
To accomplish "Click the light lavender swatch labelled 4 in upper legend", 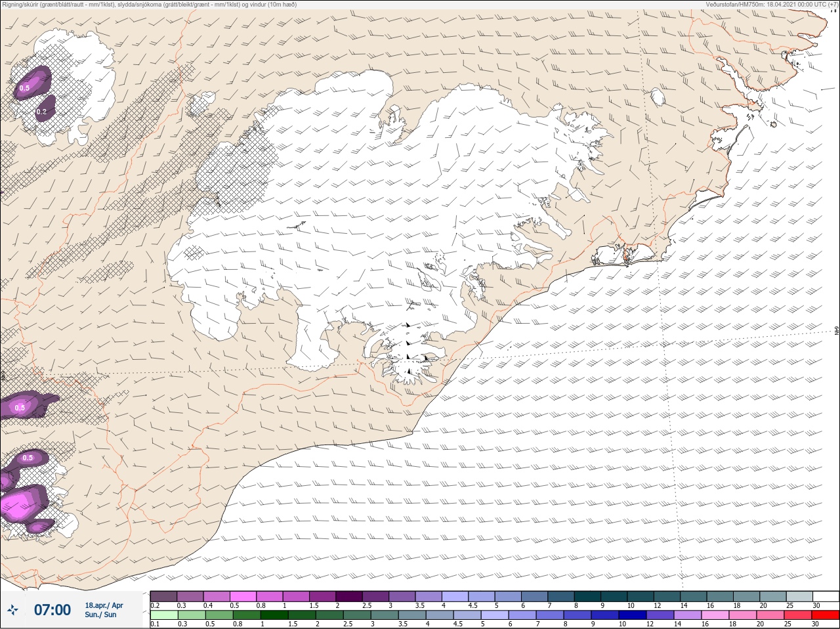I will 455,596.
